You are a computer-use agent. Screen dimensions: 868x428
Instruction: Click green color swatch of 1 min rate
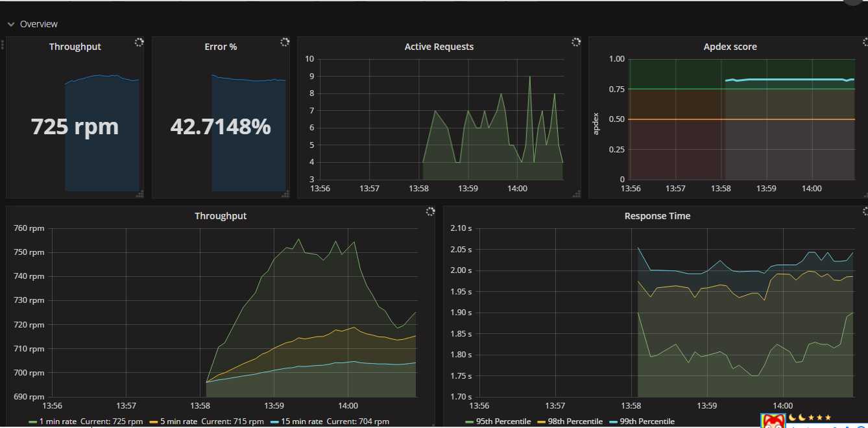pyautogui.click(x=34, y=422)
